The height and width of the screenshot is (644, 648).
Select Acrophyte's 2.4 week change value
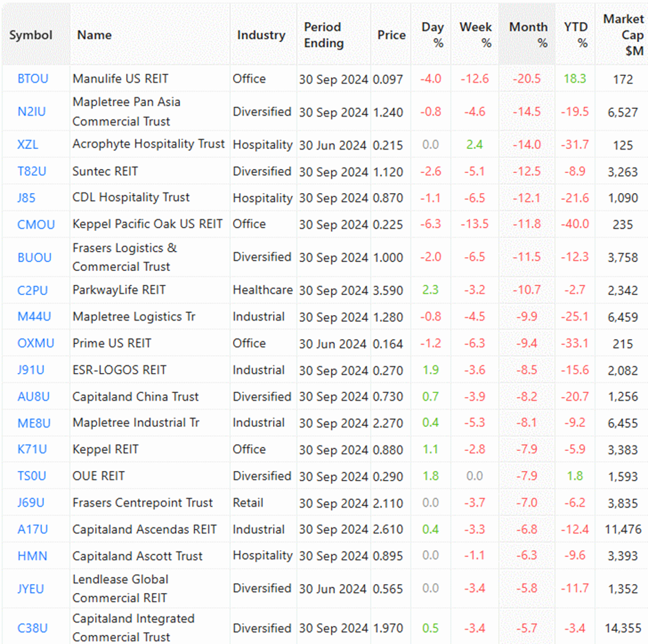[x=474, y=144]
